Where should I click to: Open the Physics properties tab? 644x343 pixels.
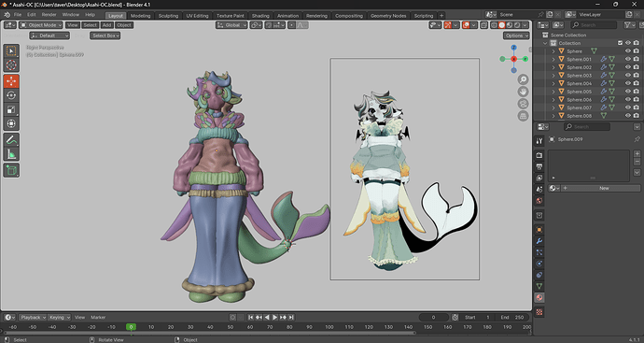pos(539,264)
